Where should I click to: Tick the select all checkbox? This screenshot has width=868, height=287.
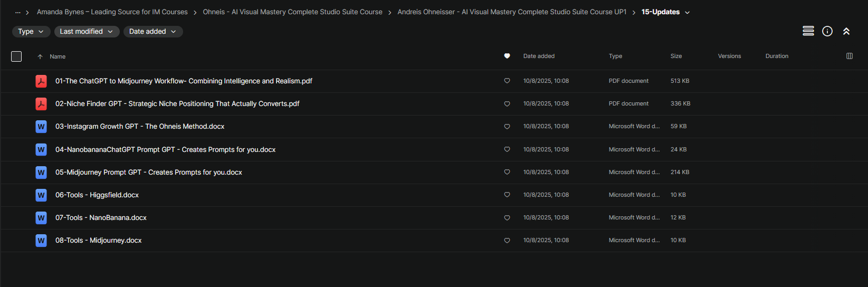[16, 56]
